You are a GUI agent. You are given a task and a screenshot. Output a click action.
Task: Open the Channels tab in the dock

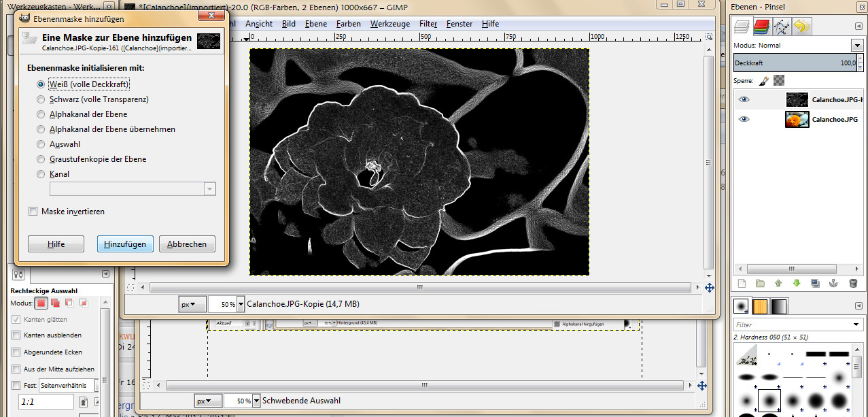click(x=762, y=27)
